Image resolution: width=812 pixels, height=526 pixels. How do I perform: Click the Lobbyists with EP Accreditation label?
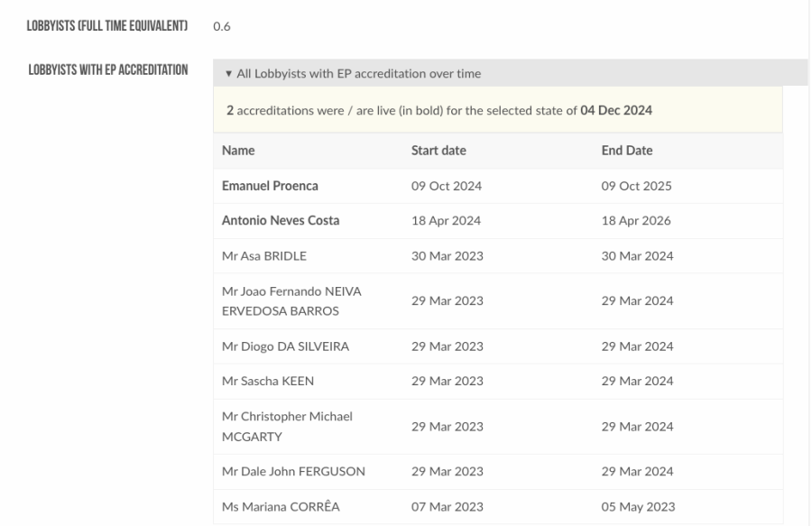[108, 69]
